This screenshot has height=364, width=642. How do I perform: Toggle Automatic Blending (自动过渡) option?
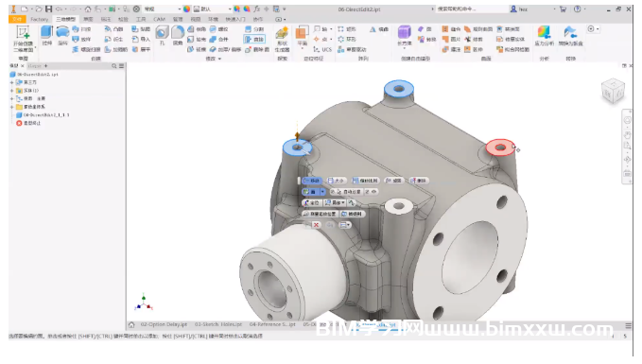[346, 192]
